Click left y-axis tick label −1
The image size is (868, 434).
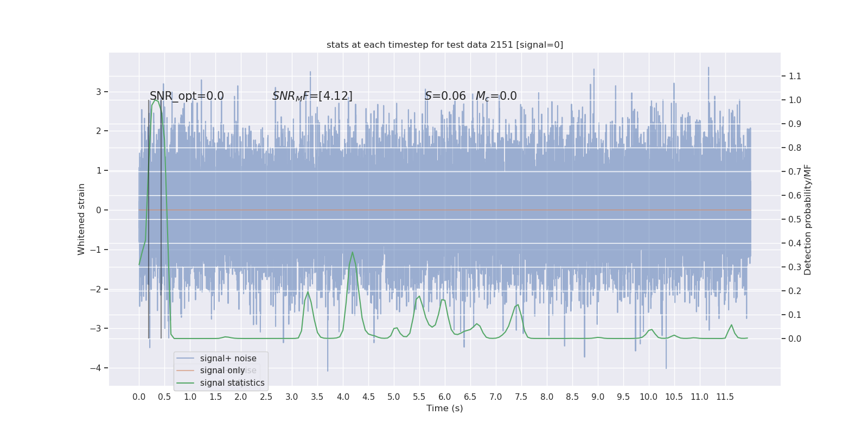click(95, 250)
